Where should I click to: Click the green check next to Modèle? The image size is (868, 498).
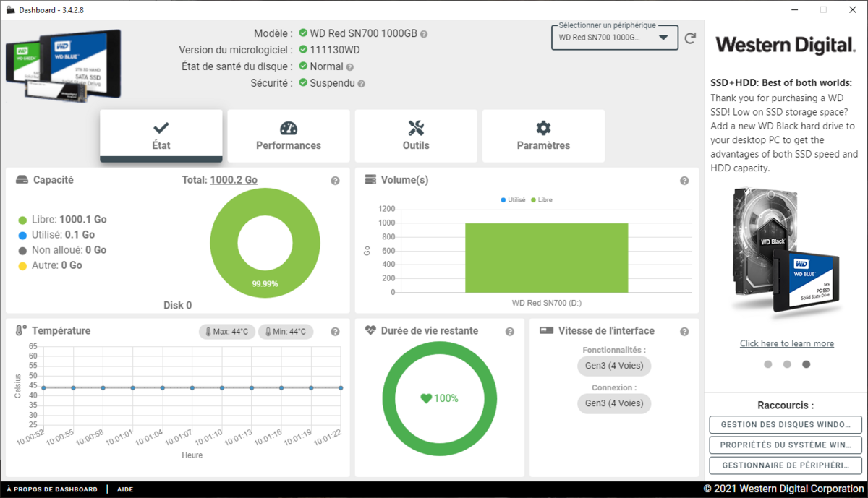tap(303, 33)
